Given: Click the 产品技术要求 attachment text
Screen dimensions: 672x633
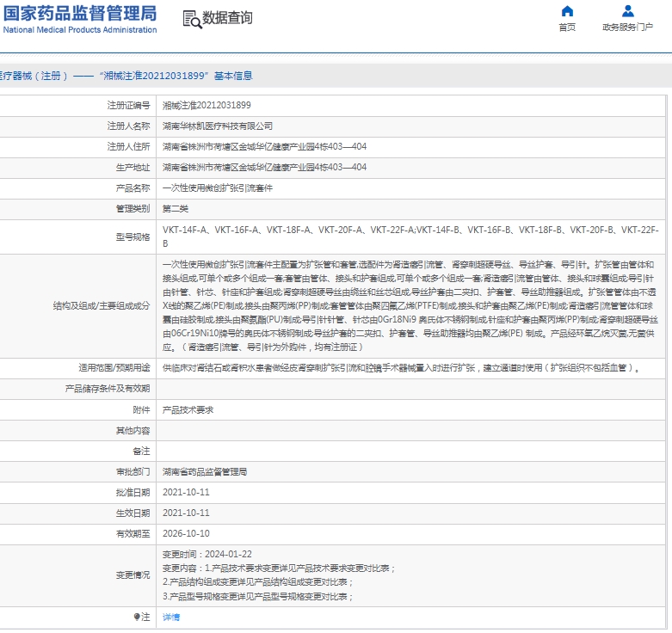Looking at the screenshot, I should click(x=188, y=410).
